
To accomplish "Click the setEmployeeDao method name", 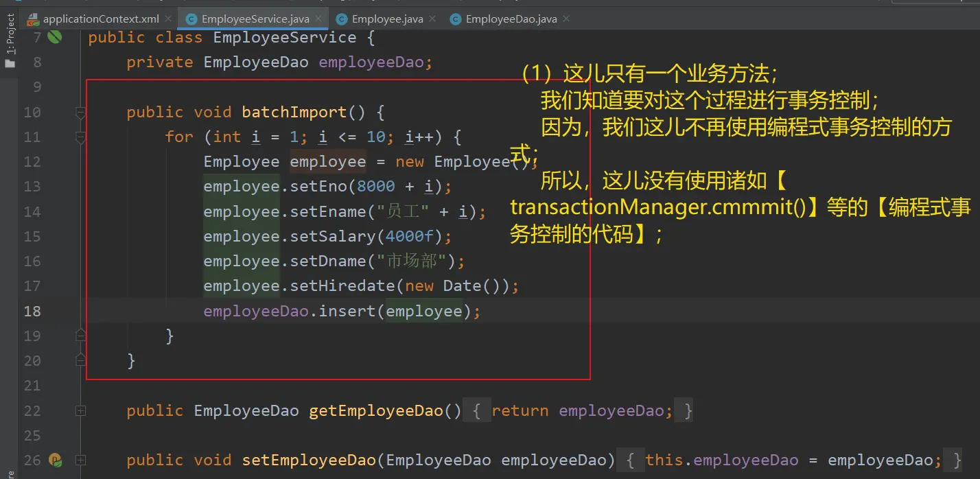I will [x=309, y=460].
